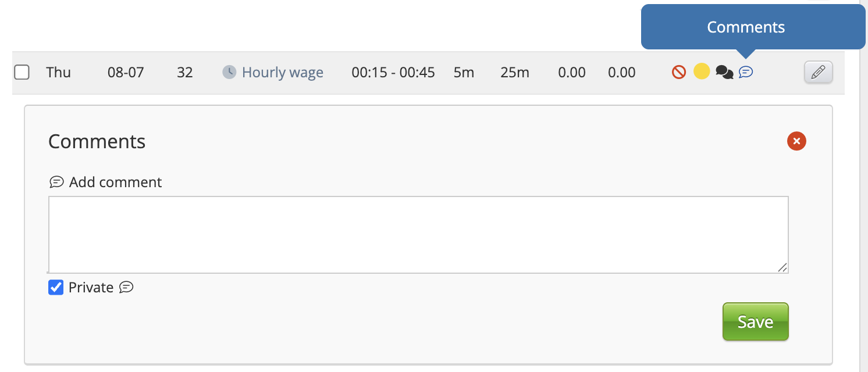868x372 pixels.
Task: Click the red prohibited status icon
Action: pyautogui.click(x=679, y=72)
